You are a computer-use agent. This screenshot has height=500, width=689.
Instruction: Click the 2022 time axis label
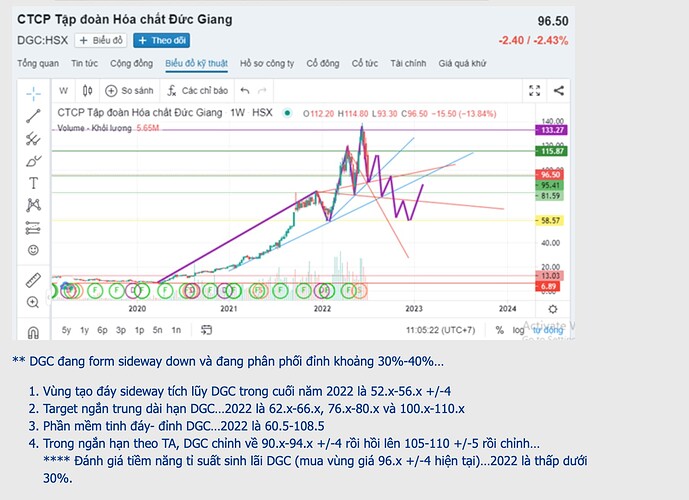click(x=322, y=308)
